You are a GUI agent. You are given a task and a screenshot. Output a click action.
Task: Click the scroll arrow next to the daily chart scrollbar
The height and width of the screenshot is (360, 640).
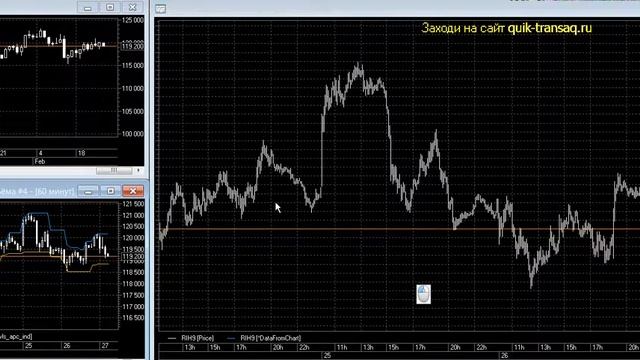coord(138,170)
